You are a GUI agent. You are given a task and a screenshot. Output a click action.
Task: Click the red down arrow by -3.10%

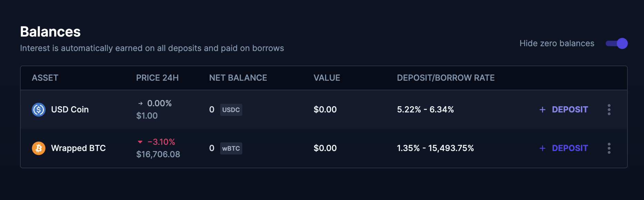pyautogui.click(x=140, y=142)
